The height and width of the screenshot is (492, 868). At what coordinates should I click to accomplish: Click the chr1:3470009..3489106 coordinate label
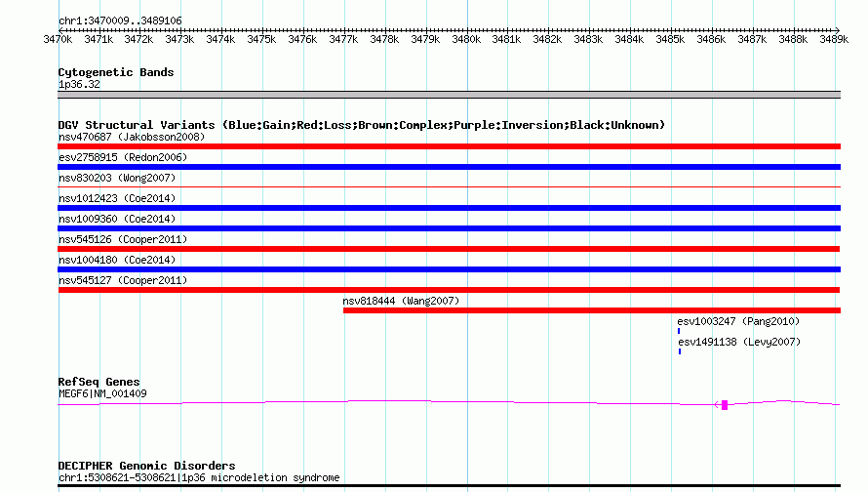pos(120,20)
